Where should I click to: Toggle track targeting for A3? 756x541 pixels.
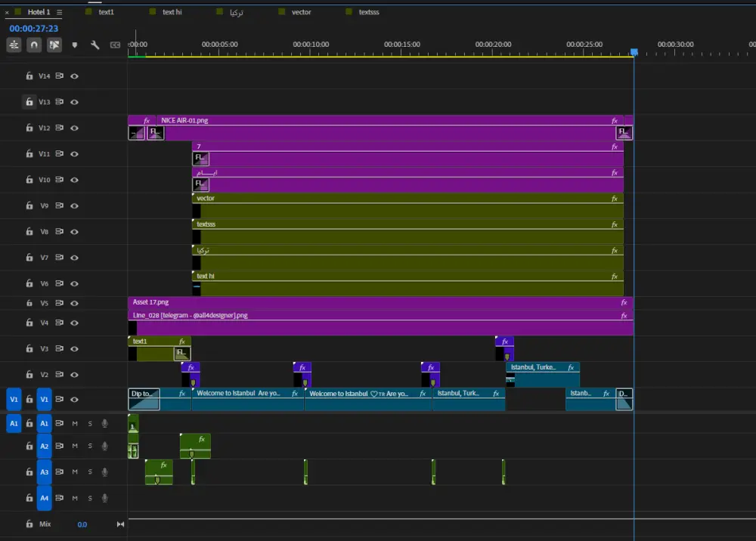pyautogui.click(x=45, y=472)
